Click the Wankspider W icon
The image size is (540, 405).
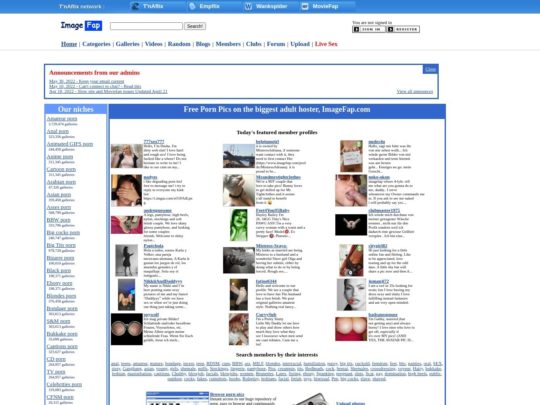pyautogui.click(x=248, y=6)
